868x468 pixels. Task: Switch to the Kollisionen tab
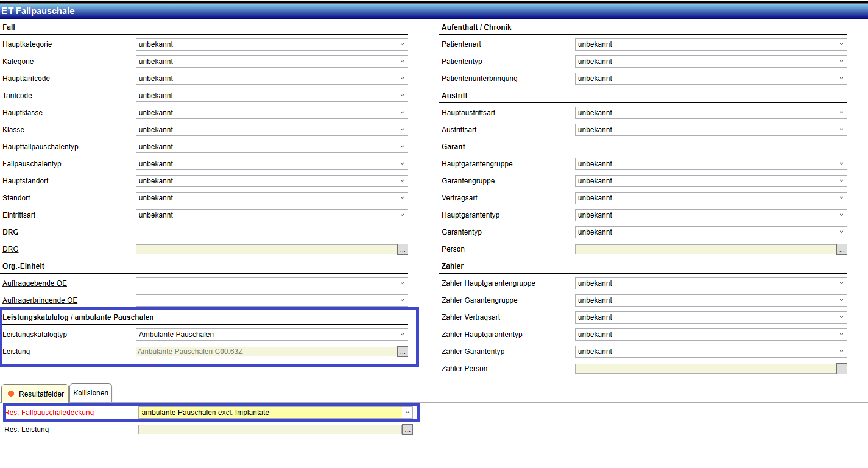[91, 393]
